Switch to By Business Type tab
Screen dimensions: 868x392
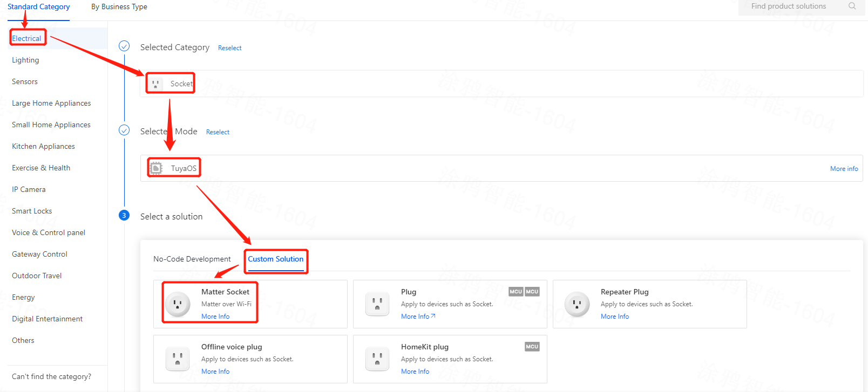click(119, 7)
